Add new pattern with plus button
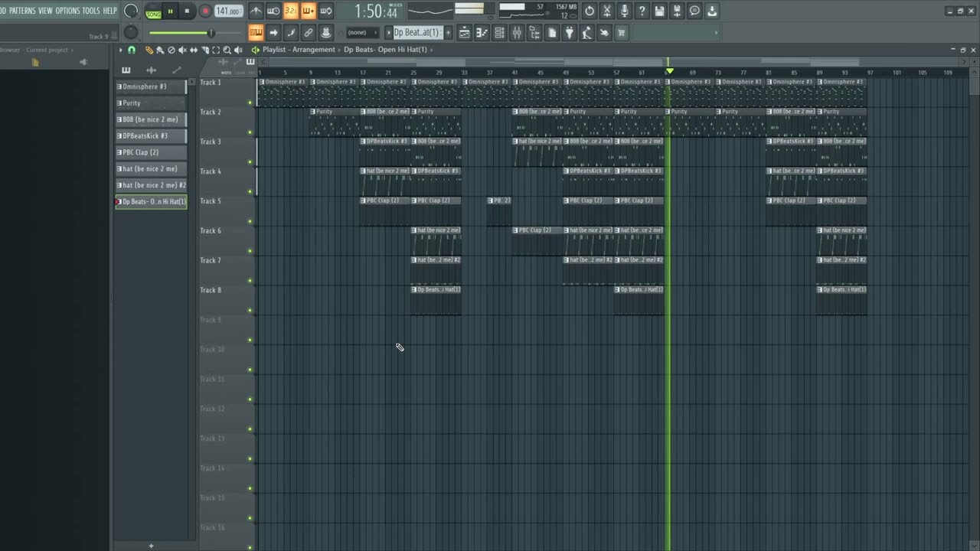This screenshot has width=980, height=551. [x=448, y=33]
